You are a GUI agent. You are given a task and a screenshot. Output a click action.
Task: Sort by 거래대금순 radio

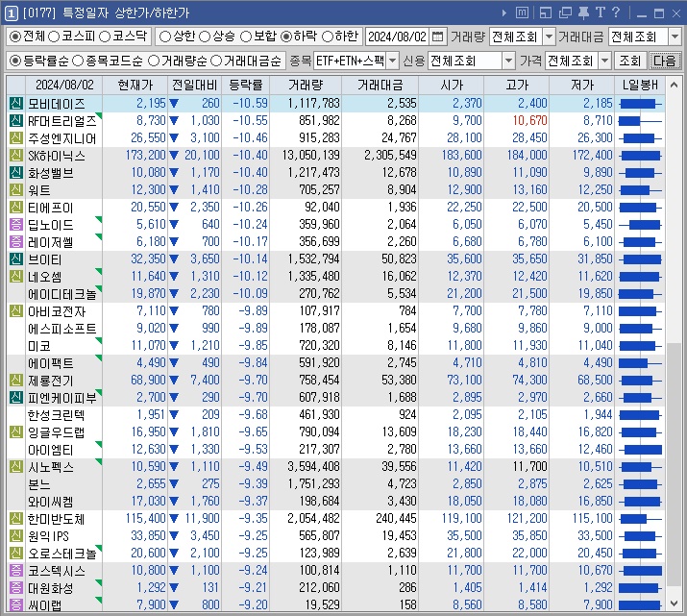coord(216,61)
